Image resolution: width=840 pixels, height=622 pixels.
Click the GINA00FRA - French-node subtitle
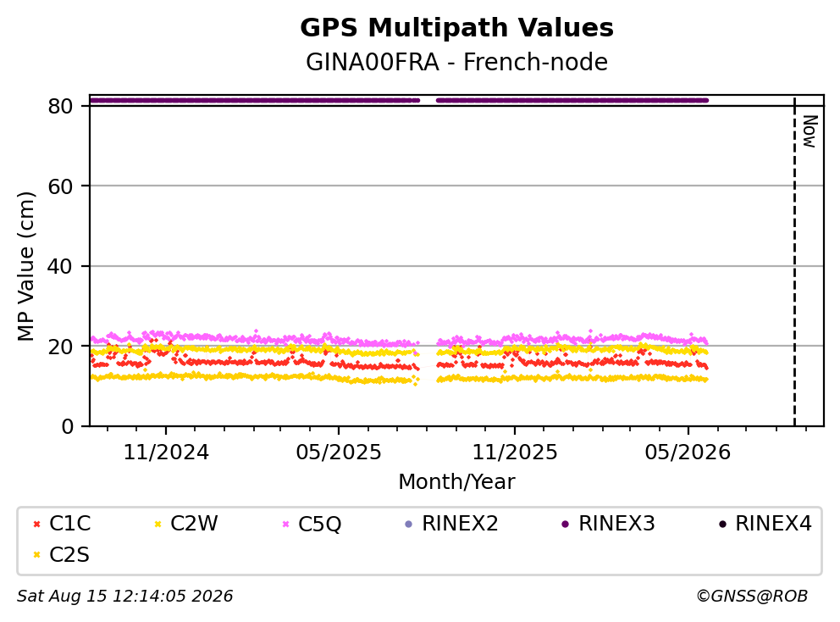click(x=457, y=62)
